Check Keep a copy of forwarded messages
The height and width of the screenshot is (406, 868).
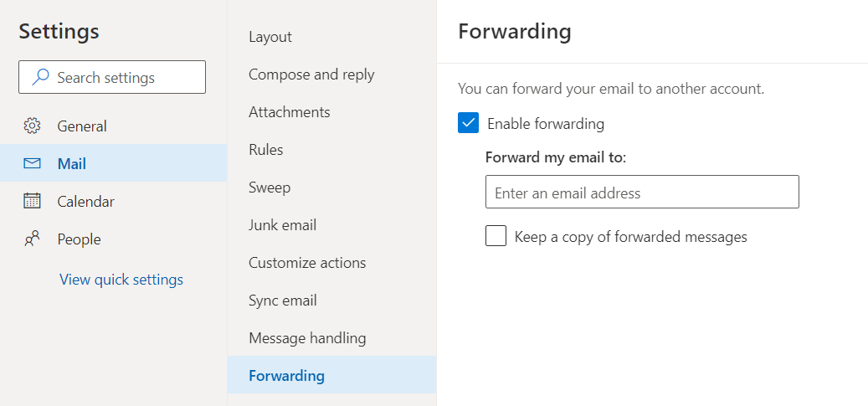[496, 237]
